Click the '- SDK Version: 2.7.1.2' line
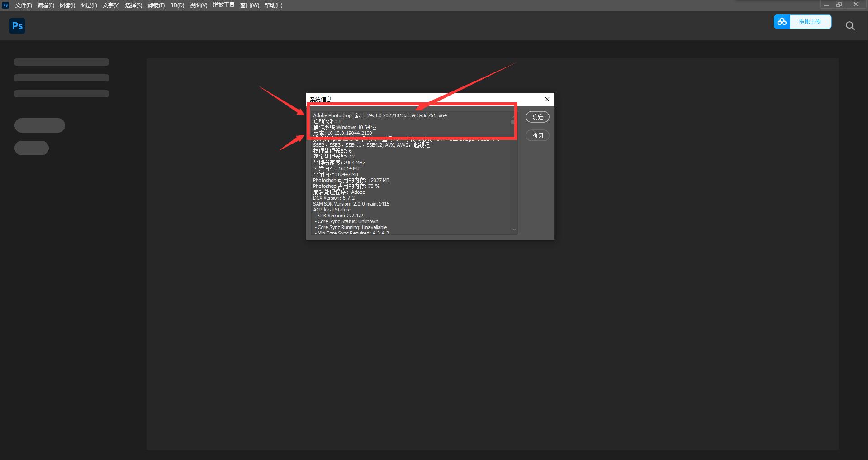This screenshot has height=460, width=868. point(339,216)
